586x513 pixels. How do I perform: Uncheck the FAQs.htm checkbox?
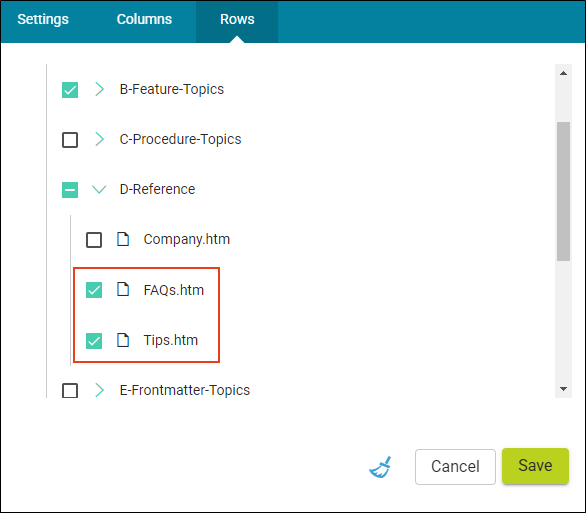[94, 290]
